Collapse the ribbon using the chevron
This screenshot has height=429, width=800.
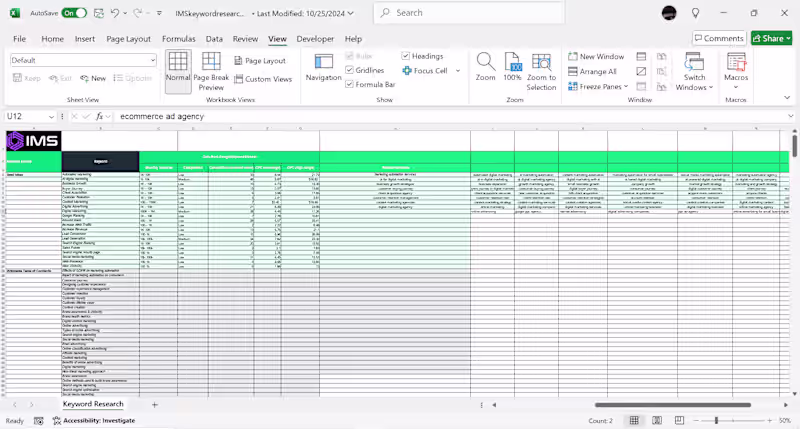787,97
